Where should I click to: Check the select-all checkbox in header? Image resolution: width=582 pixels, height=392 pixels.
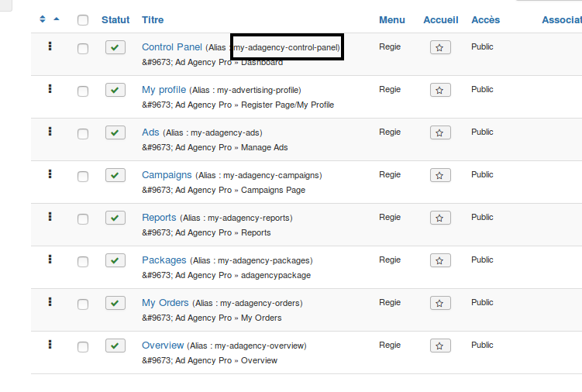tap(83, 20)
